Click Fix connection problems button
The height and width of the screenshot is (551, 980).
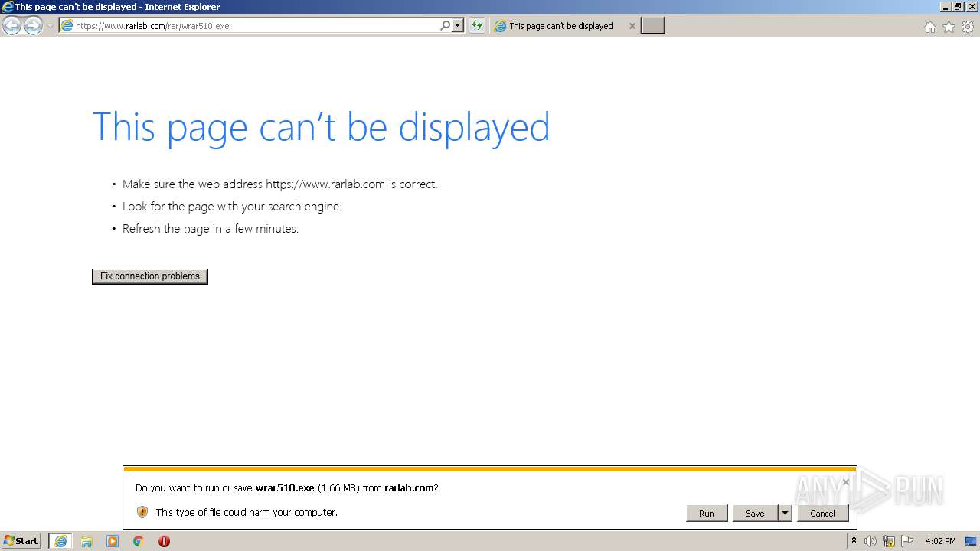(150, 276)
